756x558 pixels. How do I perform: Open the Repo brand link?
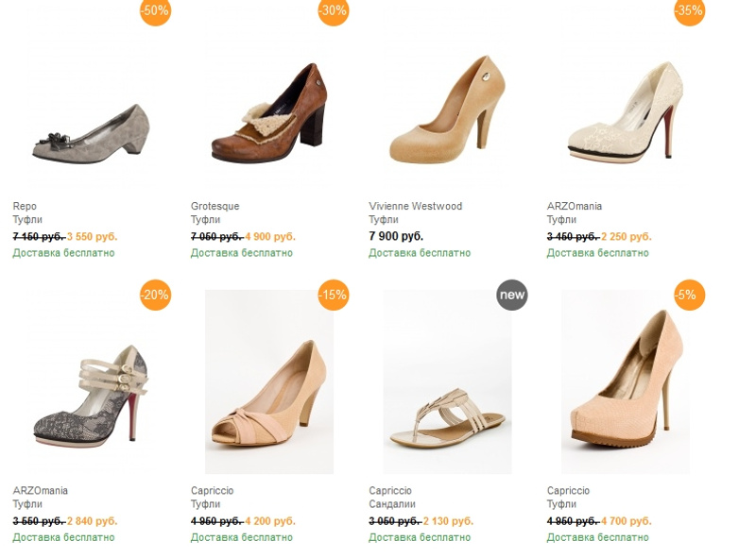(x=25, y=206)
